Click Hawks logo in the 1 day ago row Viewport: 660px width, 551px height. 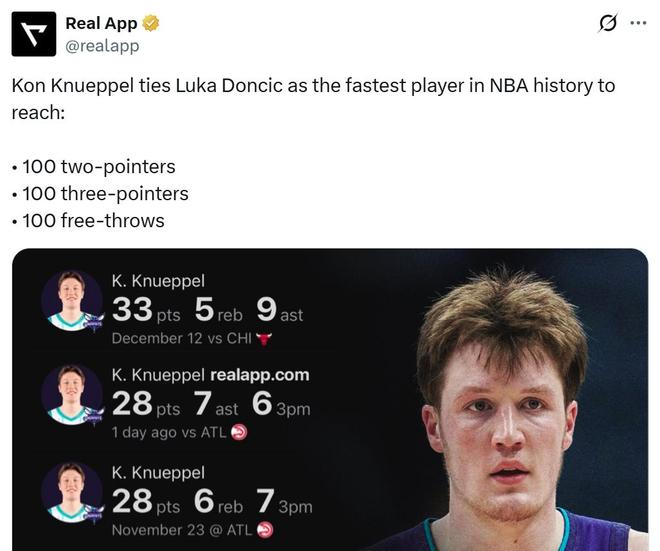click(239, 432)
